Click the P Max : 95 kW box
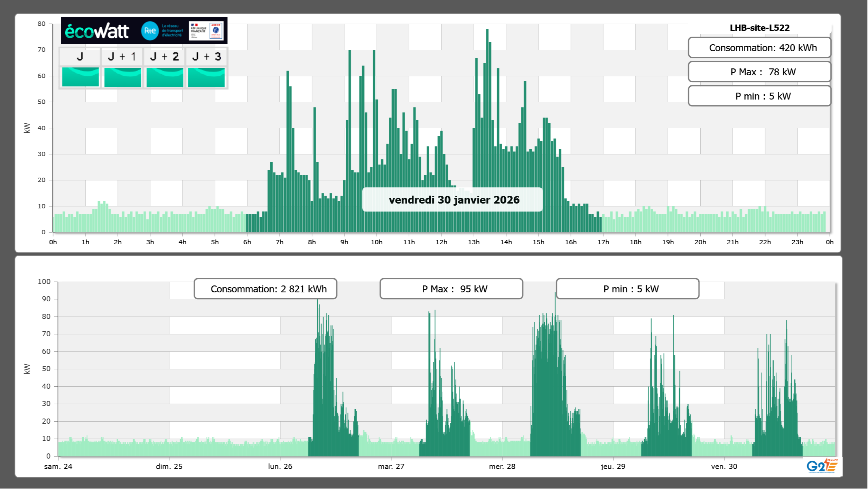Viewport: 868px width, 489px height. tap(451, 289)
